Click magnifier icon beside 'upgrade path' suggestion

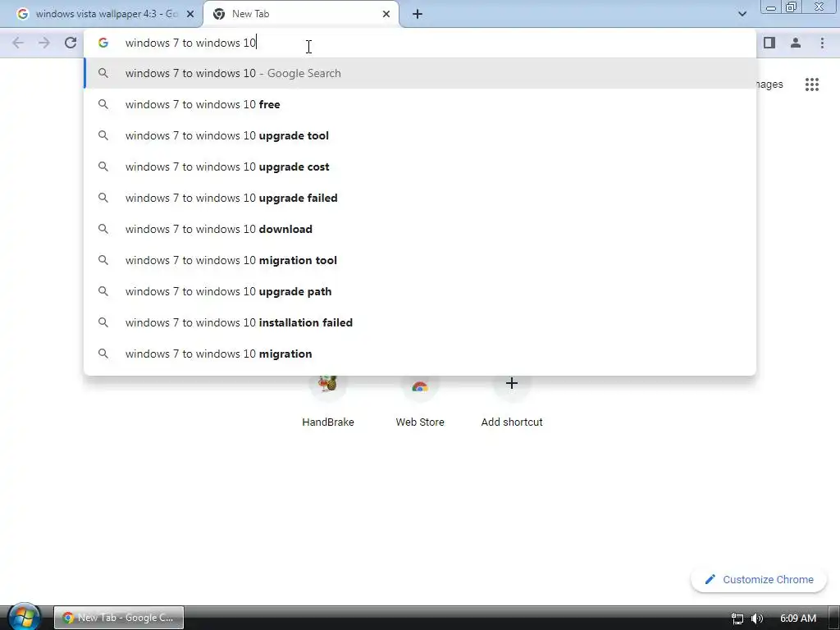(103, 291)
